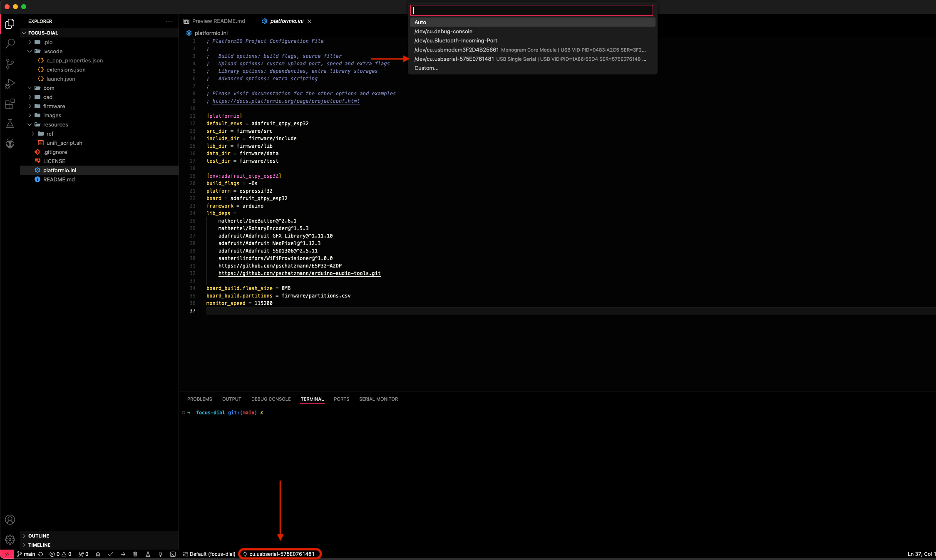Viewport: 936px width, 560px height.
Task: Open PlatformIO alien head icon
Action: point(10,144)
